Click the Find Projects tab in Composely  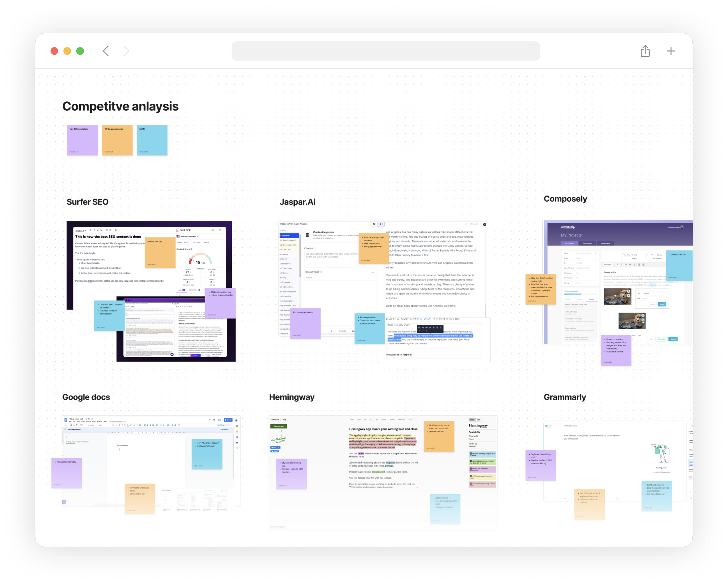click(x=587, y=243)
